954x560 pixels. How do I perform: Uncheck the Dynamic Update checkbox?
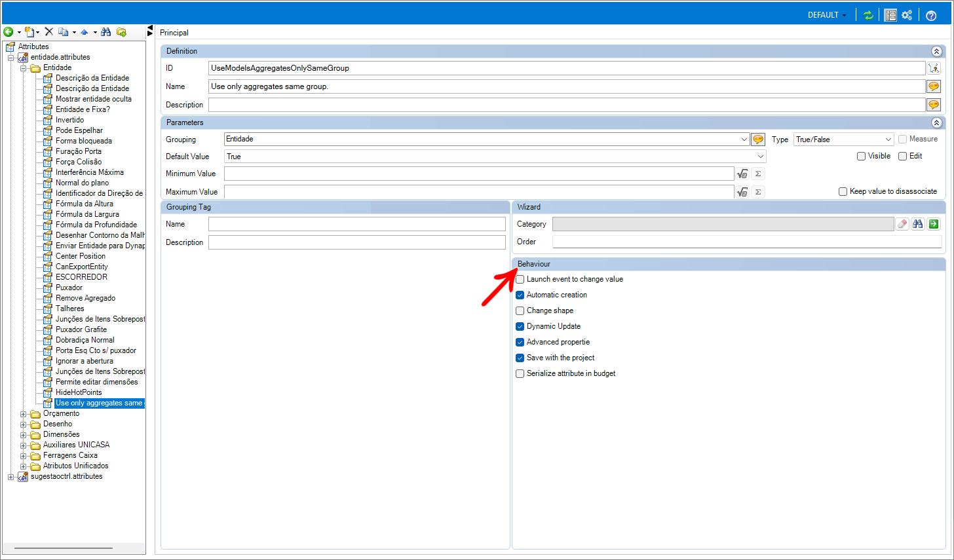pos(520,326)
